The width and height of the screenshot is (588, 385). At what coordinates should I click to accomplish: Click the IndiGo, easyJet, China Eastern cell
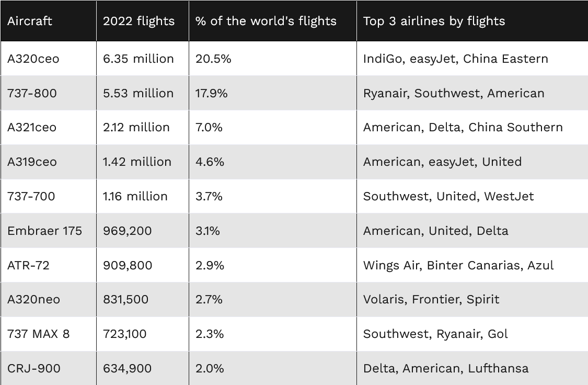455,59
